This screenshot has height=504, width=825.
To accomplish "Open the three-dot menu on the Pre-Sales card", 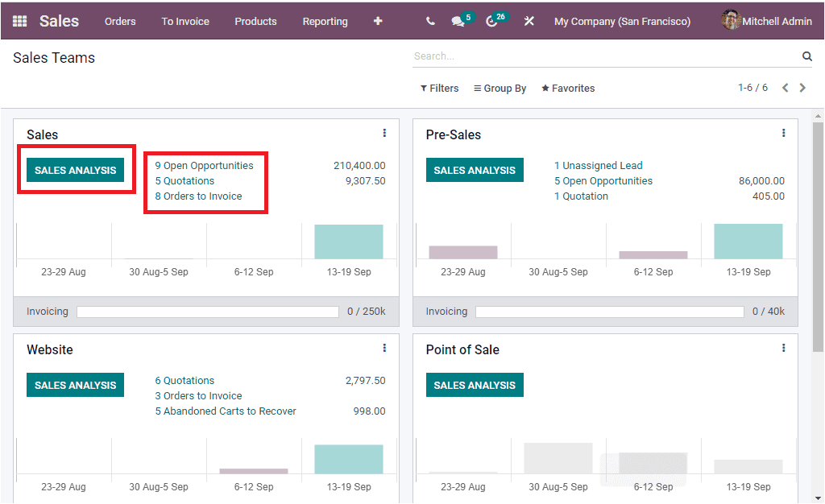I will tap(784, 133).
